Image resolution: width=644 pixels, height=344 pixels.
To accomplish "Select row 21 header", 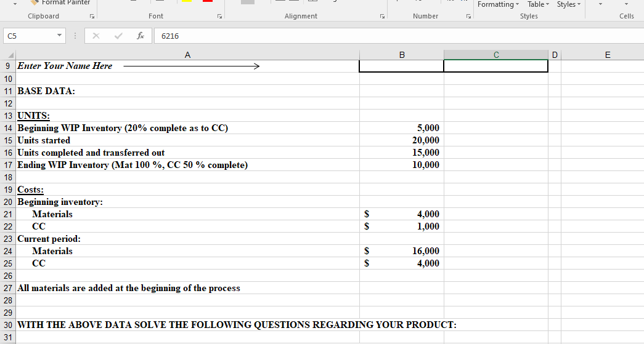I will [8, 214].
